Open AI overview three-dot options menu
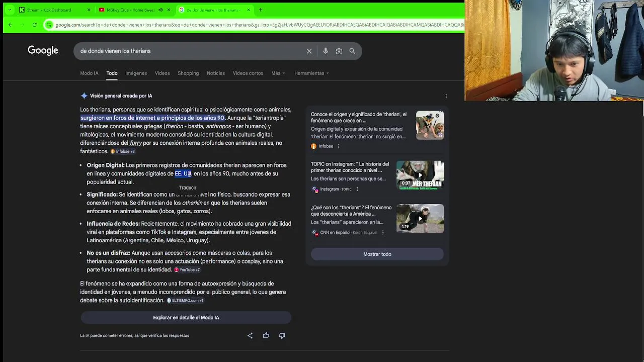Viewport: 644px width, 362px height. coord(446,96)
